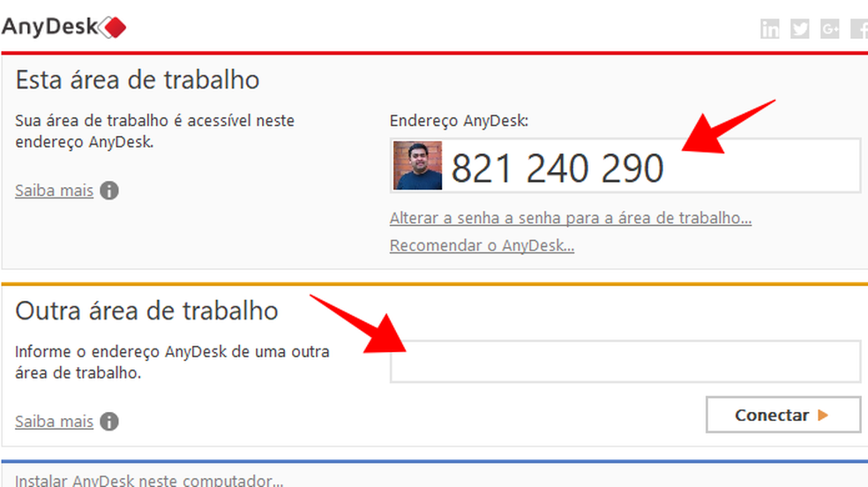The width and height of the screenshot is (868, 487).
Task: Open Alterar a senha para área de trabalho link
Action: [570, 218]
